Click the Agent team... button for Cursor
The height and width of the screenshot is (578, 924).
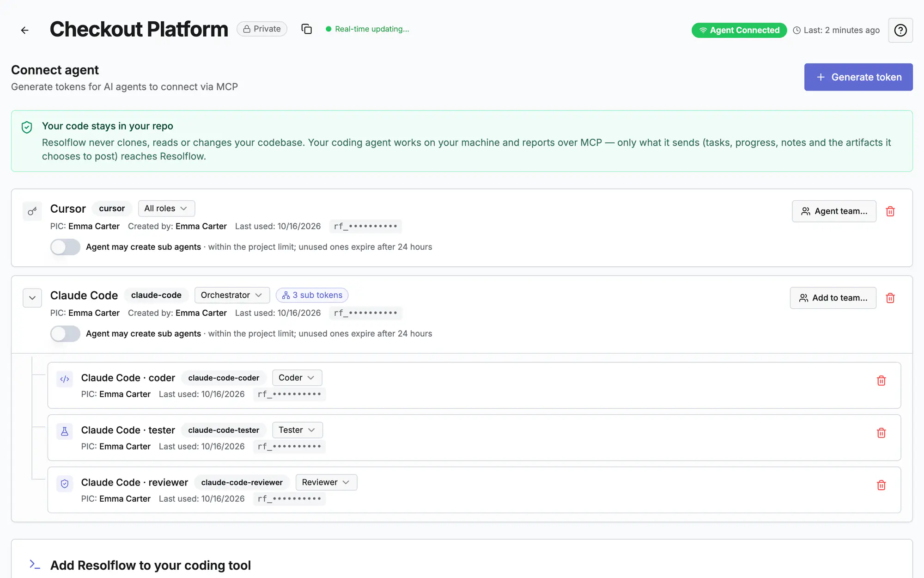point(834,211)
